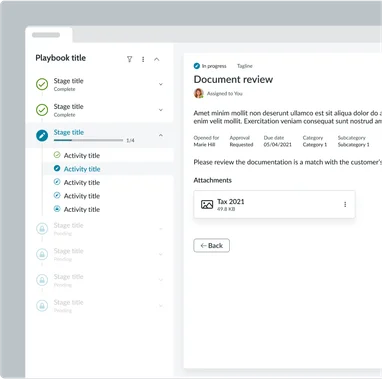Select the third Activity title

pos(82,183)
